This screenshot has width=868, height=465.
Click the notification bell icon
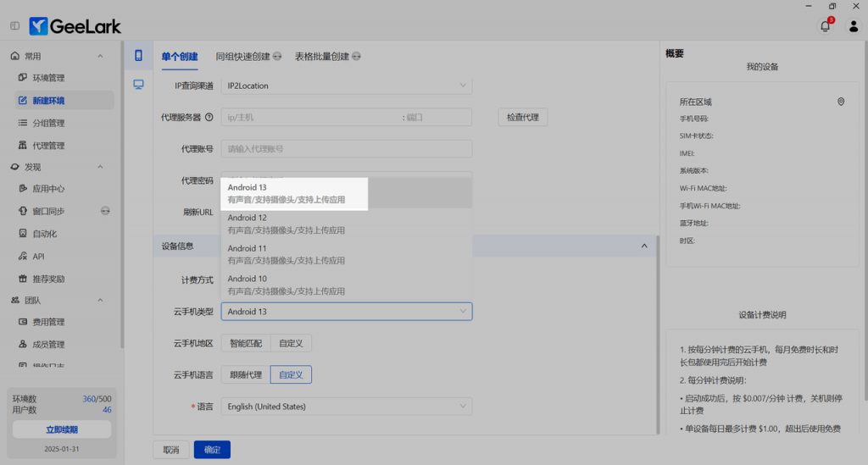point(825,26)
